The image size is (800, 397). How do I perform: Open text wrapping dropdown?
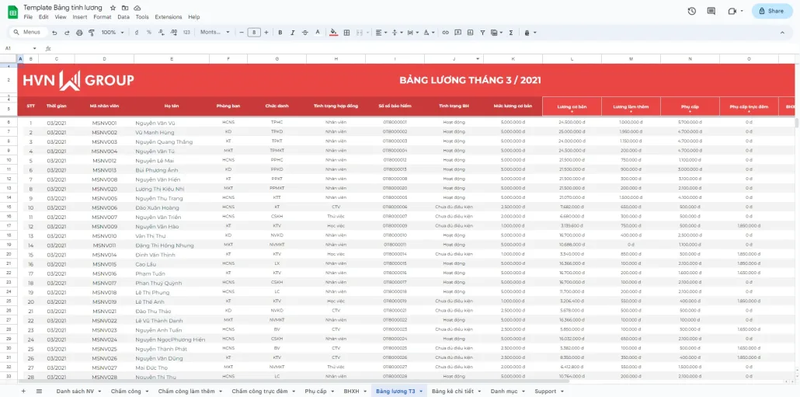tap(413, 33)
